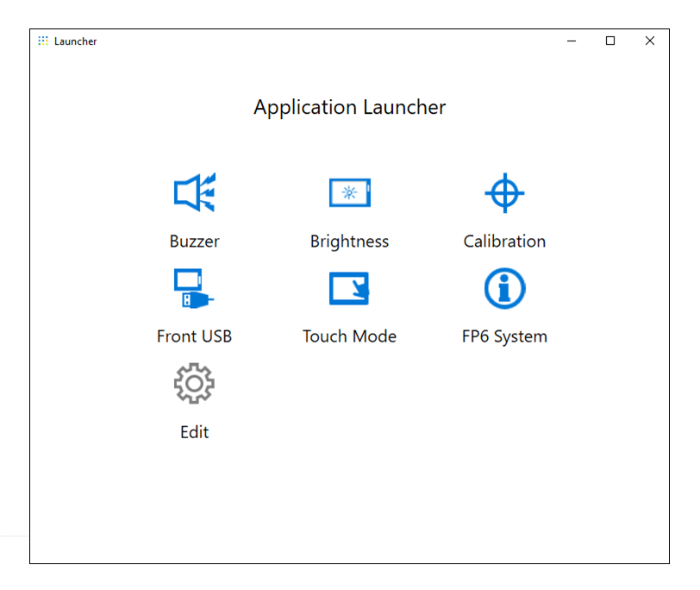
Task: Open the Touch Mode hand icon
Action: tap(349, 288)
